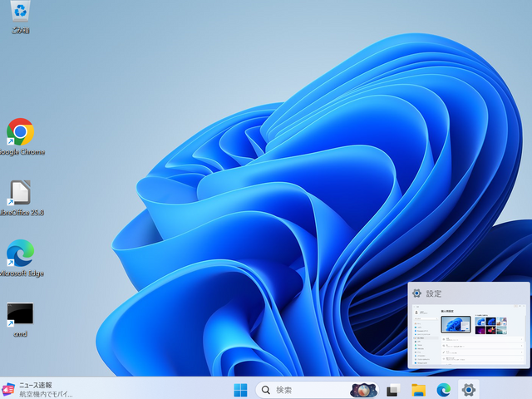
Task: Click the magnifier icon in the taskbar search
Action: pyautogui.click(x=266, y=390)
